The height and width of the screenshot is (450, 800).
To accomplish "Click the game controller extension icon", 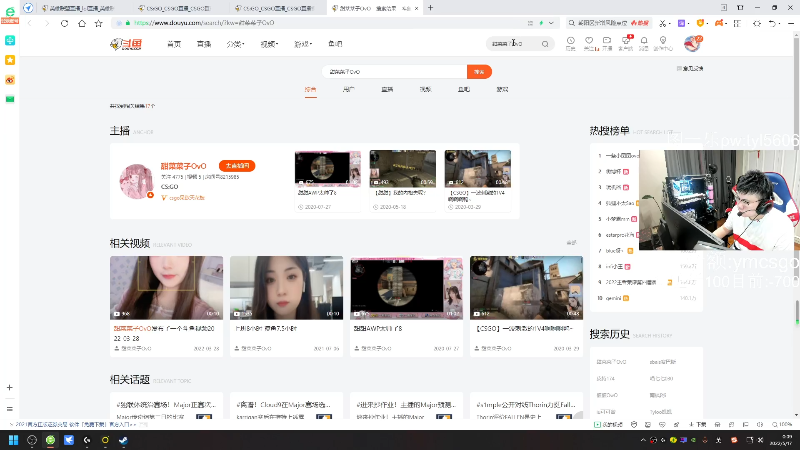I will (x=719, y=23).
